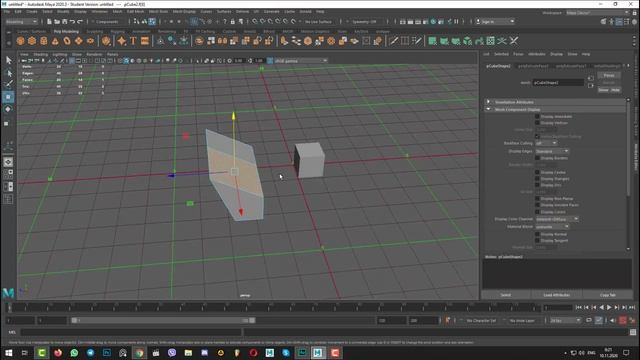This screenshot has height=360, width=640.
Task: Switch to the Sculpting shelf tab
Action: [95, 31]
